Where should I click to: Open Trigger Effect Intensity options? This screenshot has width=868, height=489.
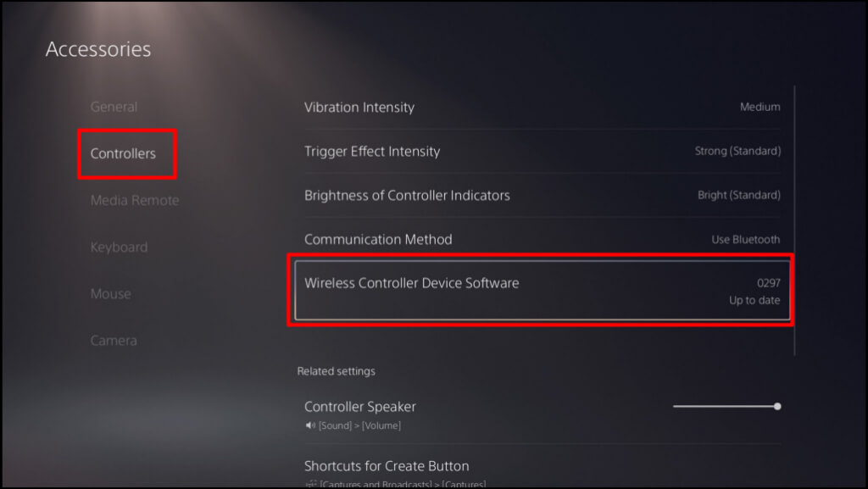542,152
